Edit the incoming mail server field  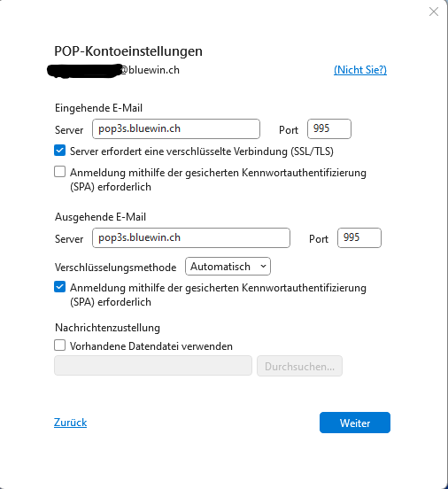(176, 128)
